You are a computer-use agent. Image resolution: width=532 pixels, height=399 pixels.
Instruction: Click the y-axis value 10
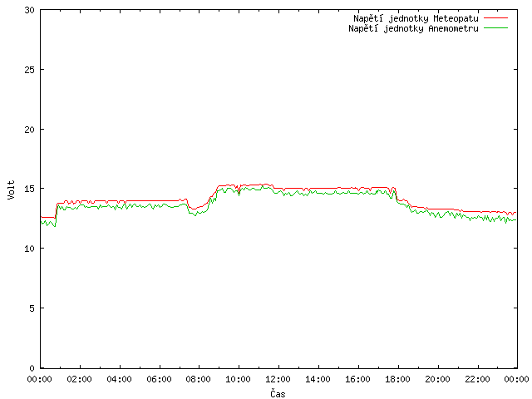point(30,249)
